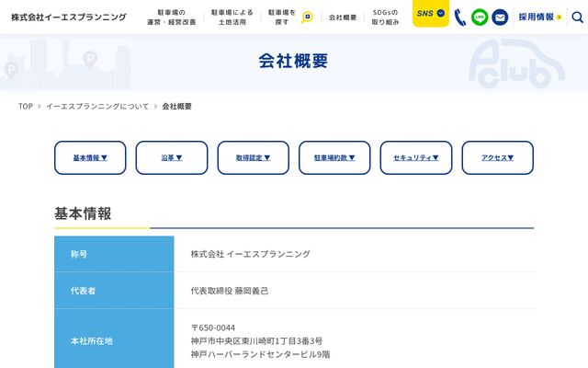Screen dimensions: 588x368
Task: Jump to the 取得認定 section
Action: 254,157
